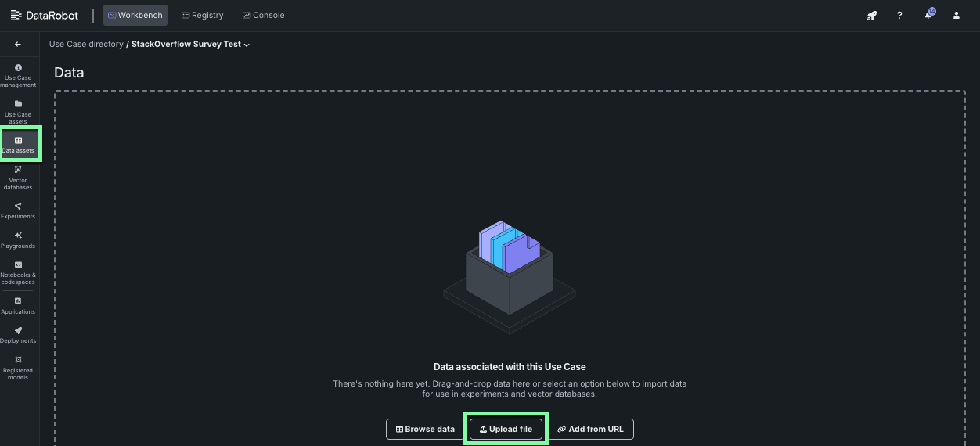Image resolution: width=980 pixels, height=446 pixels.
Task: Open the user profile menu
Action: click(957, 16)
